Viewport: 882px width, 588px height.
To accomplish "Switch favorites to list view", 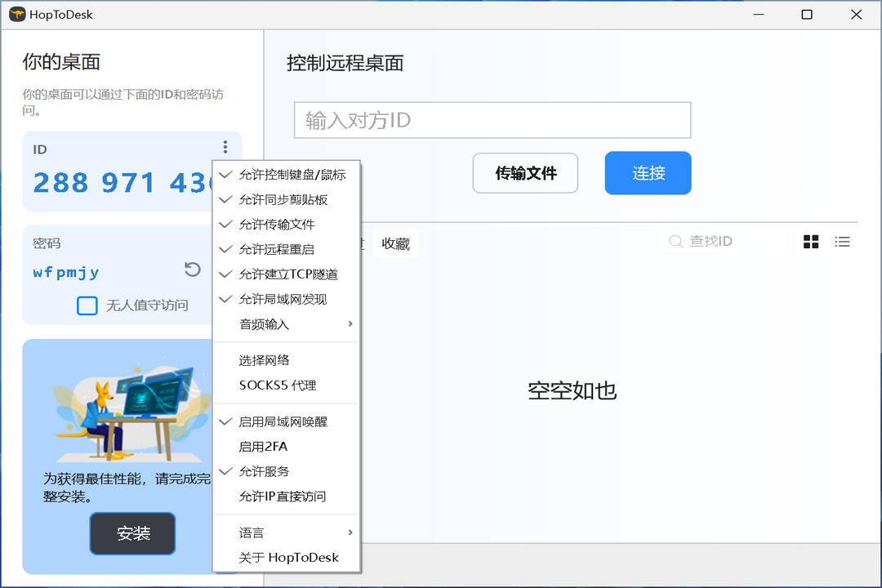I will [843, 241].
